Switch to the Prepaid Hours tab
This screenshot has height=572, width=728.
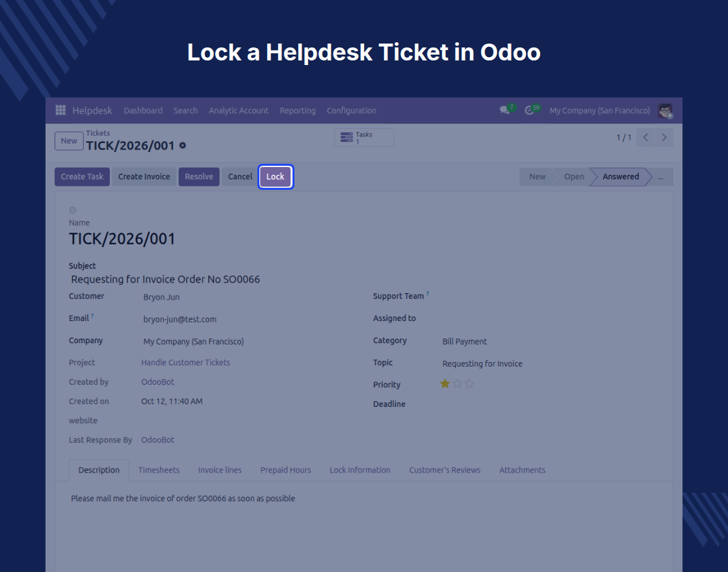285,470
